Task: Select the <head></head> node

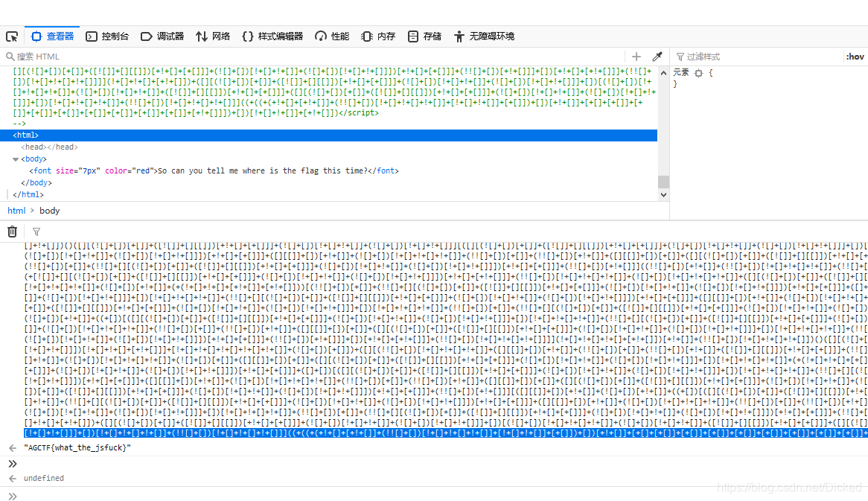Action: 49,147
